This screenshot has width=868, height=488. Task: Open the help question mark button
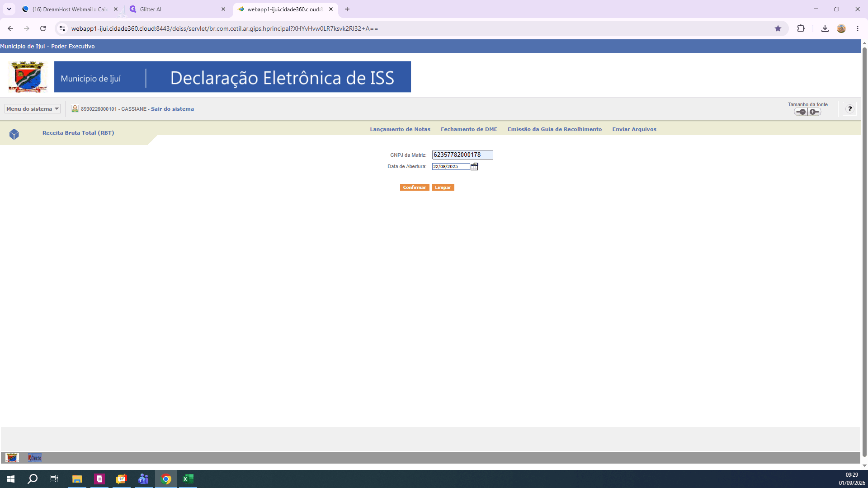[x=850, y=109]
